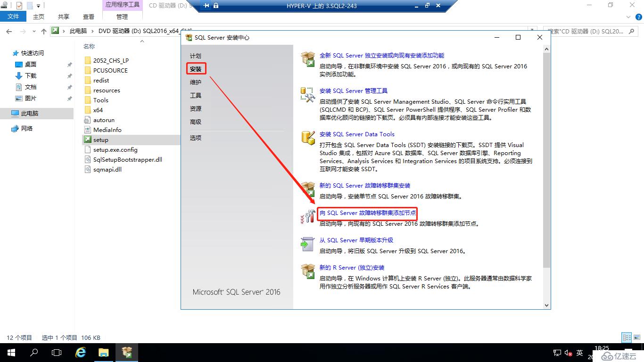
Task: Click the add node to failover cluster icon
Action: point(308,216)
